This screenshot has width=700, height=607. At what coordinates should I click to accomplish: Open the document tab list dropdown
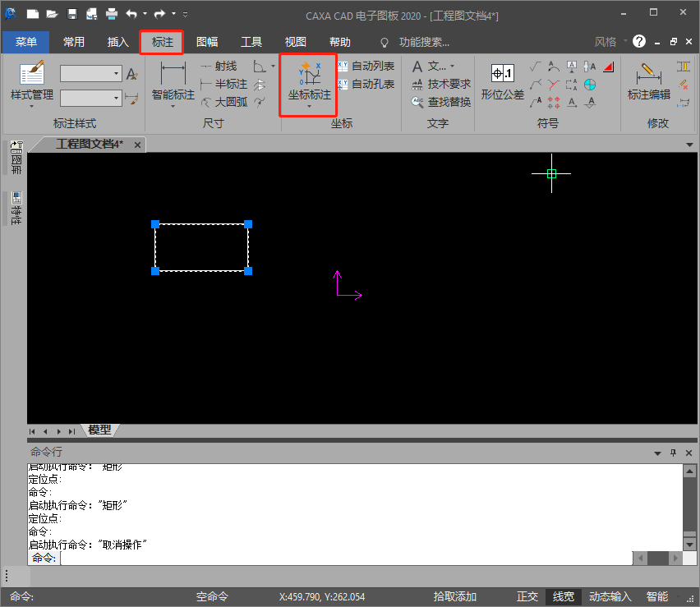click(x=689, y=145)
